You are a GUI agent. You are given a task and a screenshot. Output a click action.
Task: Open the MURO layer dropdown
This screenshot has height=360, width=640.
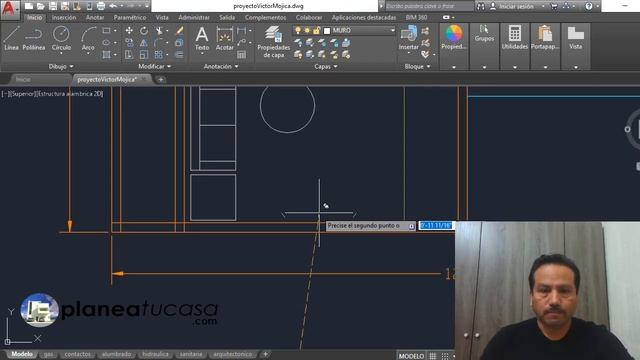[393, 31]
